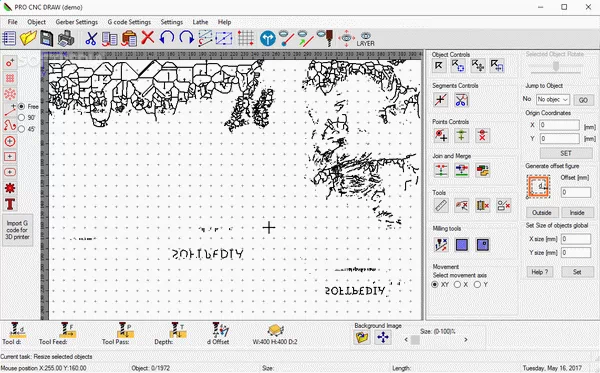This screenshot has height=373, width=600.
Task: Select X movement axis radio
Action: 457,285
